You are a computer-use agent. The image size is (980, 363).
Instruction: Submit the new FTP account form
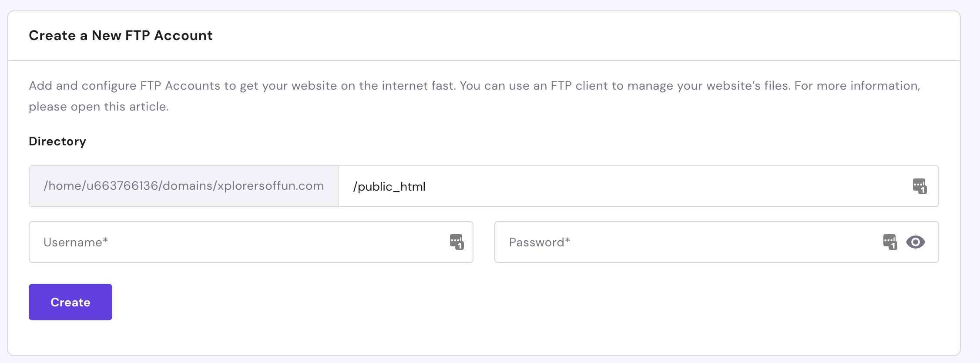(70, 302)
